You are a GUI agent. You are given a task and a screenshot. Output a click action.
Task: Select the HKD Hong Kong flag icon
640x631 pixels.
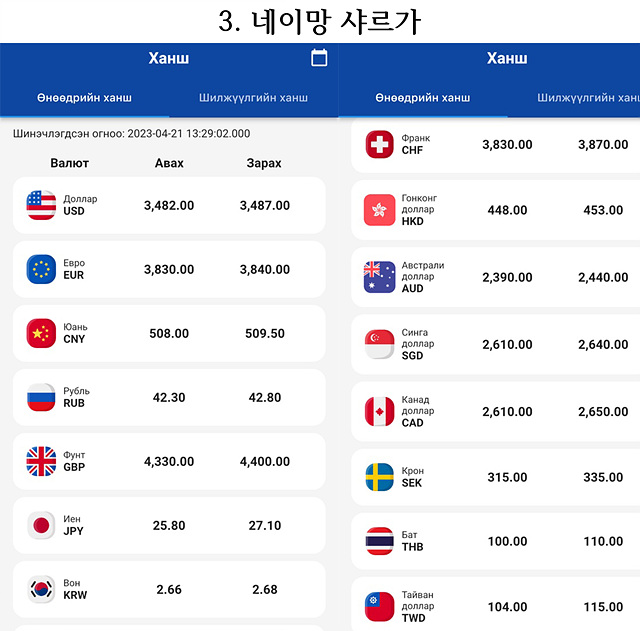click(380, 210)
